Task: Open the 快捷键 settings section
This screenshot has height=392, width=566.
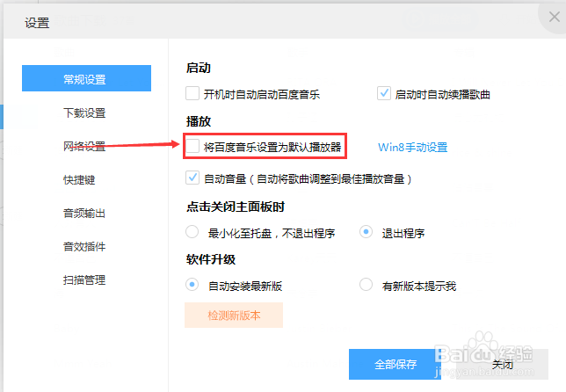Action: click(79, 180)
